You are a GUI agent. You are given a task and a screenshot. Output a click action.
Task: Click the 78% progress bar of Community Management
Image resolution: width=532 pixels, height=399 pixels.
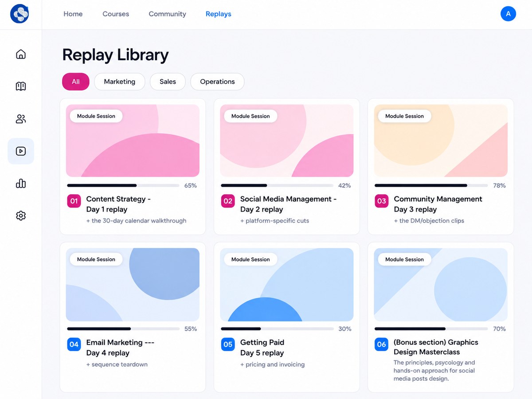[431, 185]
